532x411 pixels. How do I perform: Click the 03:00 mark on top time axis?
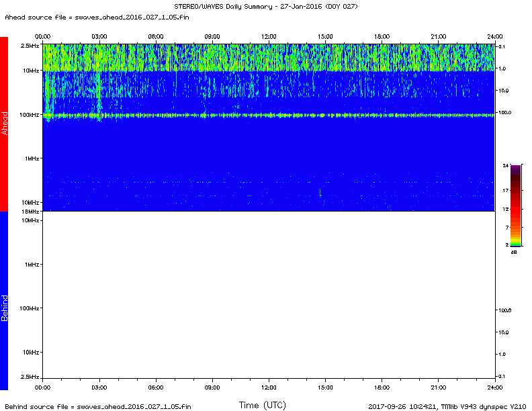coord(99,36)
